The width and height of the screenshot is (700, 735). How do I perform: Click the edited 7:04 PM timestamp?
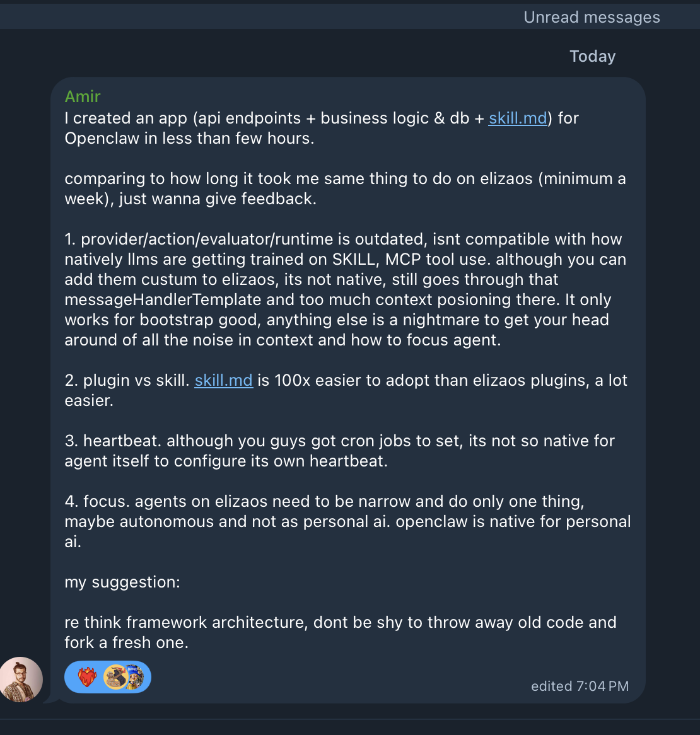(580, 686)
